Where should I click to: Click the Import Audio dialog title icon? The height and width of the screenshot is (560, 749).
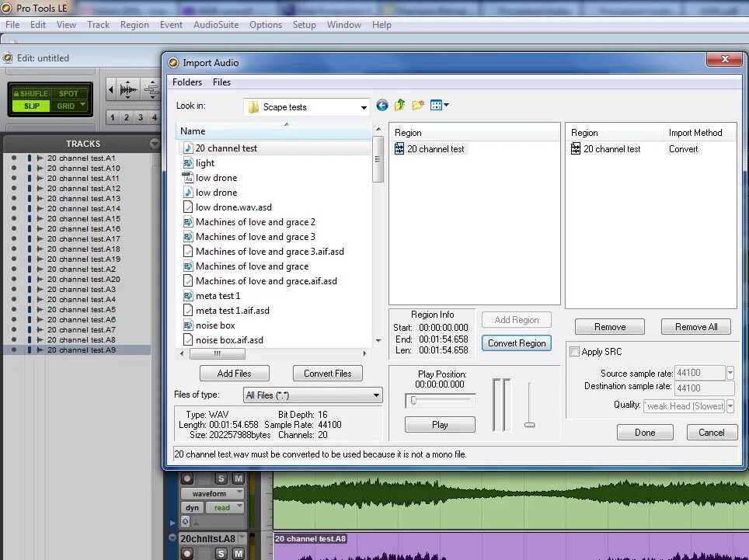(173, 63)
